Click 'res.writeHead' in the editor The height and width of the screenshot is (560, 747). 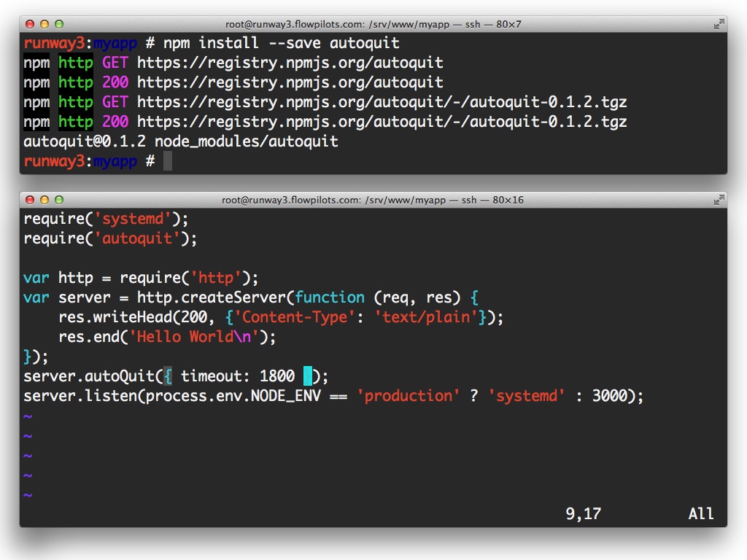[115, 317]
